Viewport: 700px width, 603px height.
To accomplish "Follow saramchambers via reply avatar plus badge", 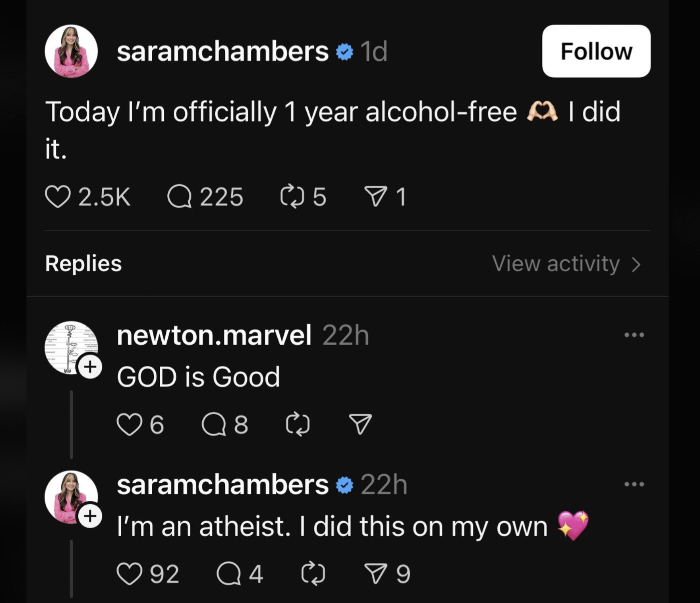I will [90, 515].
